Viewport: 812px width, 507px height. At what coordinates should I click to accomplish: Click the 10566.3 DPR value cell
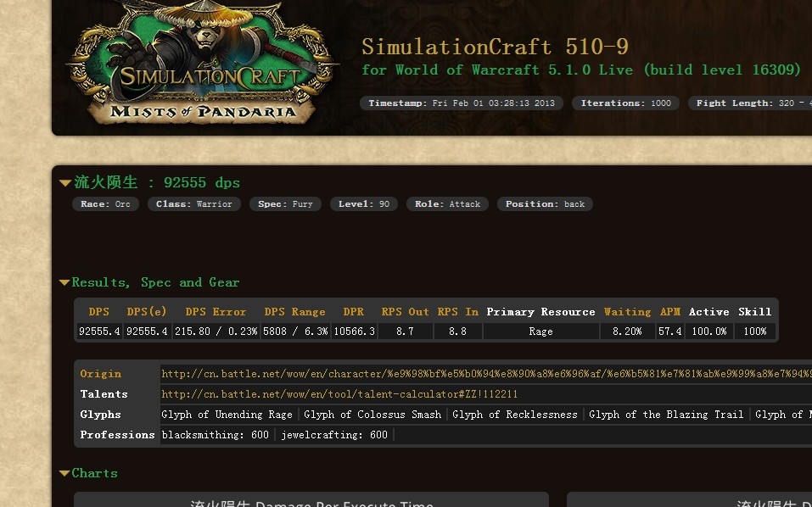354,331
